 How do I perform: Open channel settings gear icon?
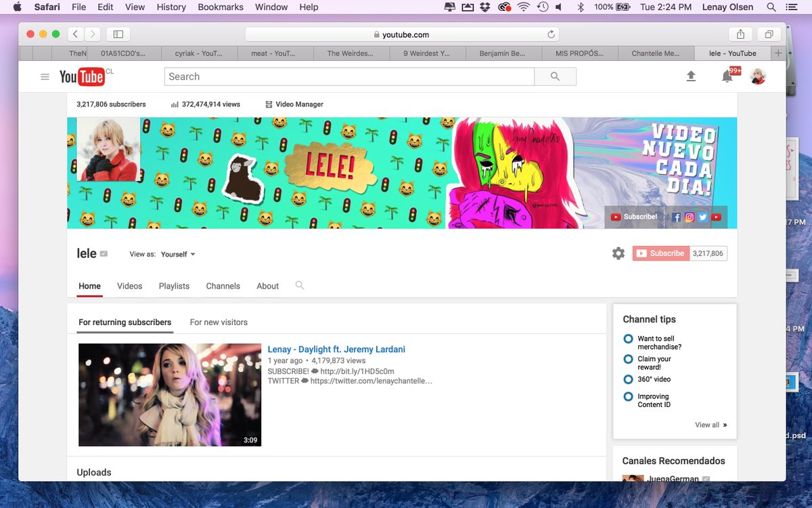(618, 253)
